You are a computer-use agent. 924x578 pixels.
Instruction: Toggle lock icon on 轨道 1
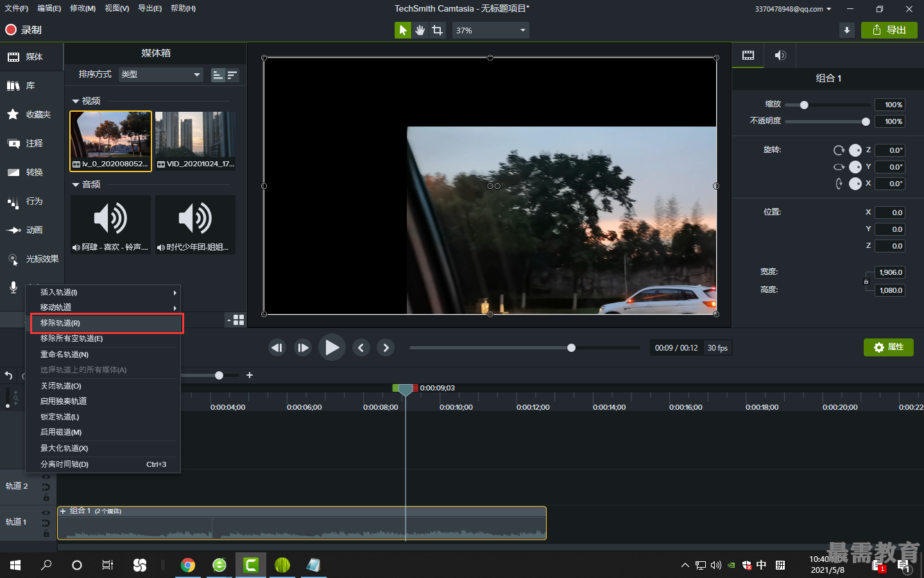[x=46, y=534]
